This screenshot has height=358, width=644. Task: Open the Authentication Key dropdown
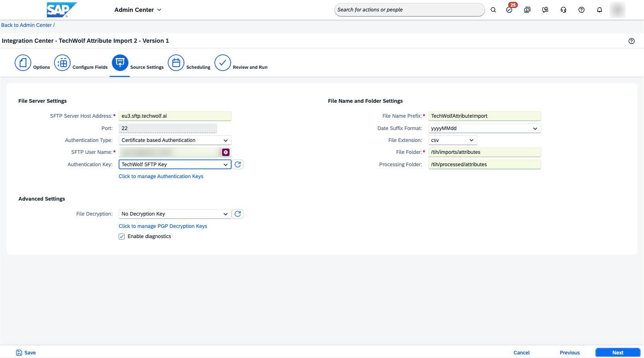point(175,164)
